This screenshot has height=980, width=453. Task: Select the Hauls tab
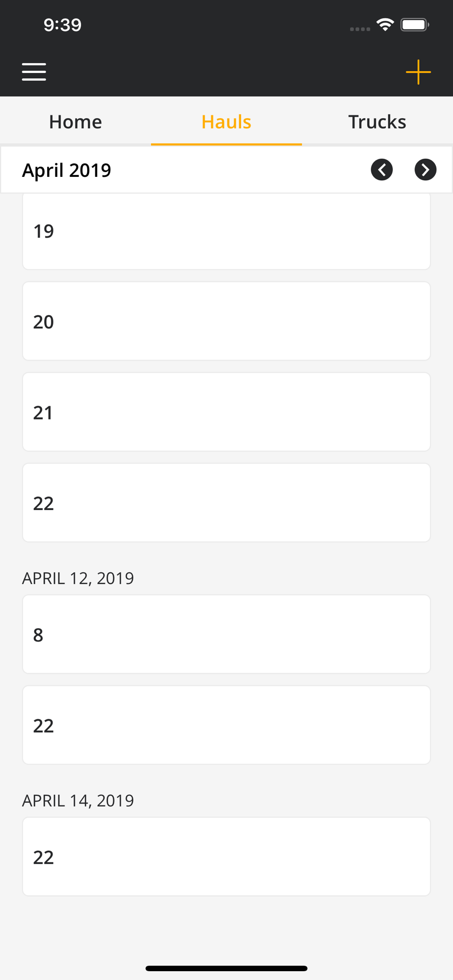226,122
